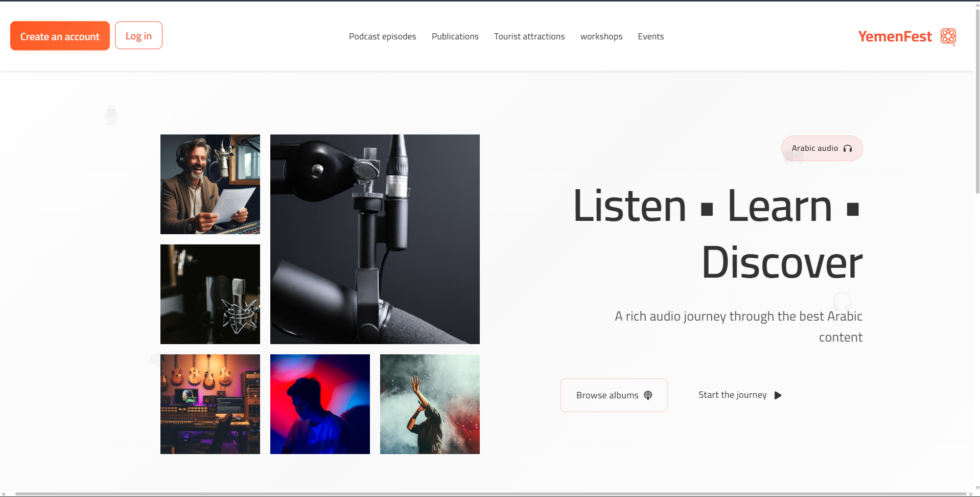Click the faint microphone icon in the background

tap(111, 115)
